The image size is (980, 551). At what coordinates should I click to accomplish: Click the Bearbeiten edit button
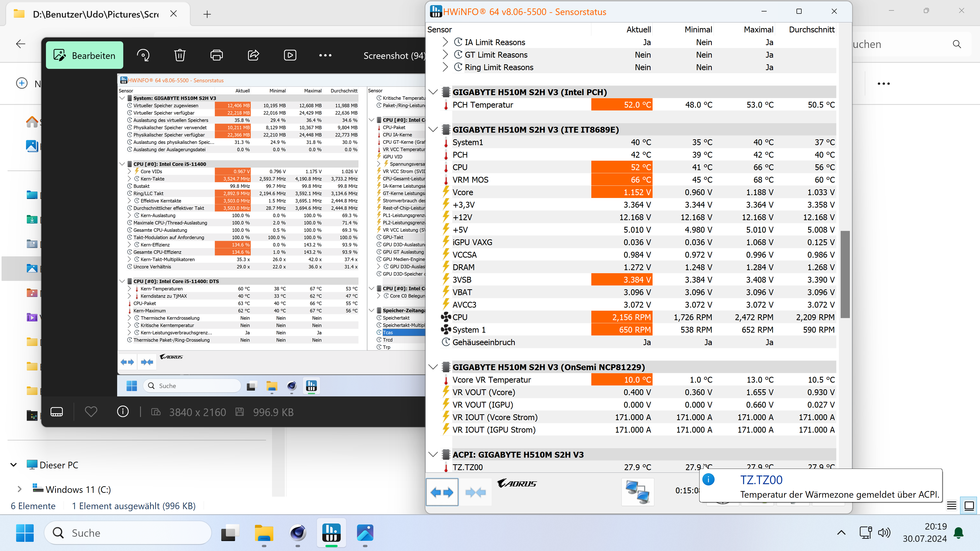84,56
